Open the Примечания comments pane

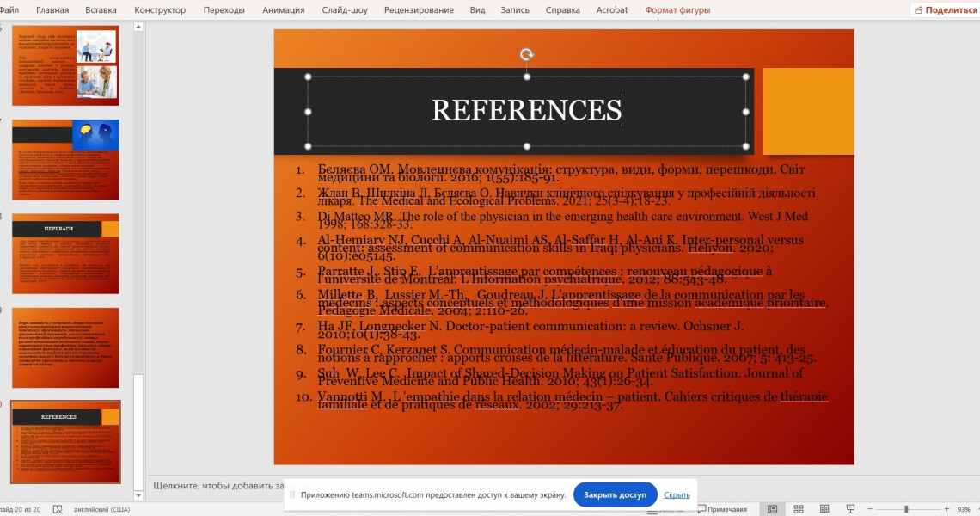(x=722, y=509)
